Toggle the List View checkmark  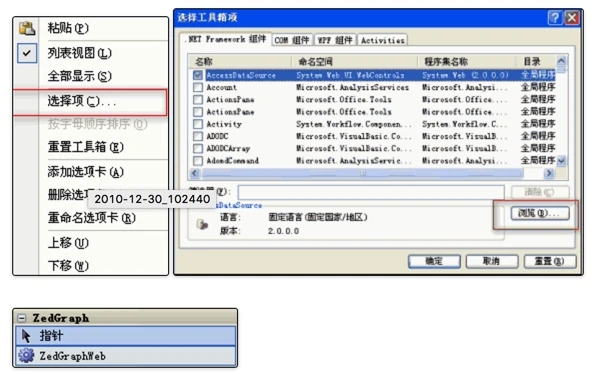coord(27,53)
